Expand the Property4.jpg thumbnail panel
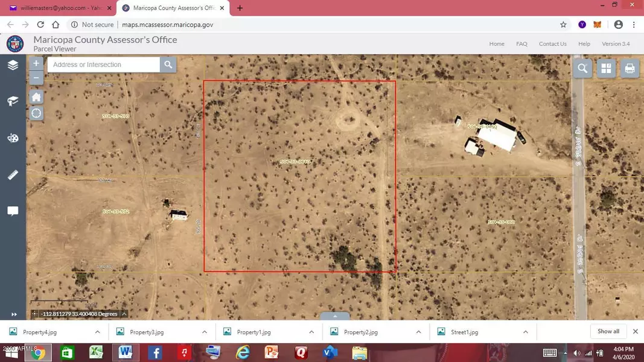The width and height of the screenshot is (644, 362). (97, 331)
